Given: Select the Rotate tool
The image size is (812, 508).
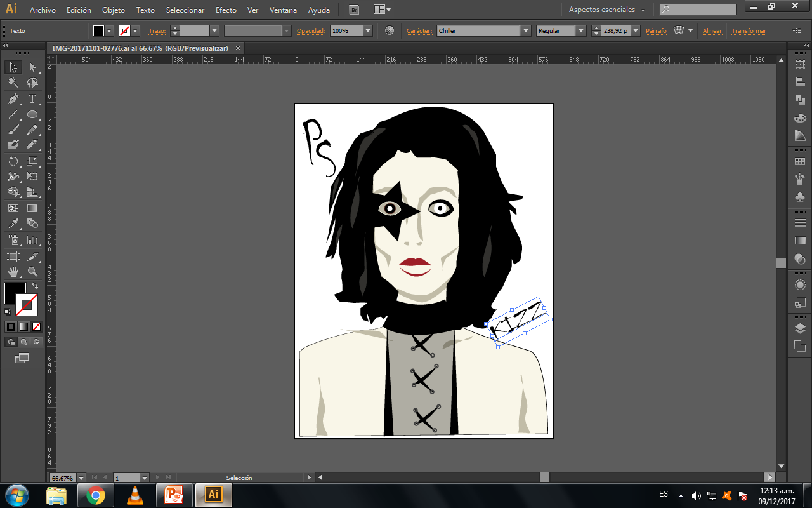Looking at the screenshot, I should click(x=13, y=161).
